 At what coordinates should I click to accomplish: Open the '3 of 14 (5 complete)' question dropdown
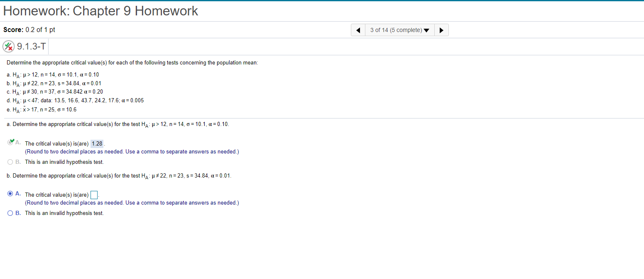399,30
